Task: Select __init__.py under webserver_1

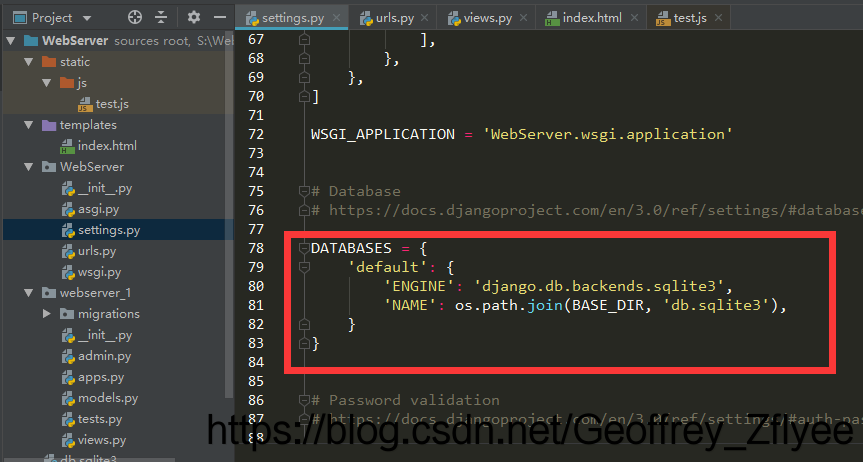Action: coord(105,335)
